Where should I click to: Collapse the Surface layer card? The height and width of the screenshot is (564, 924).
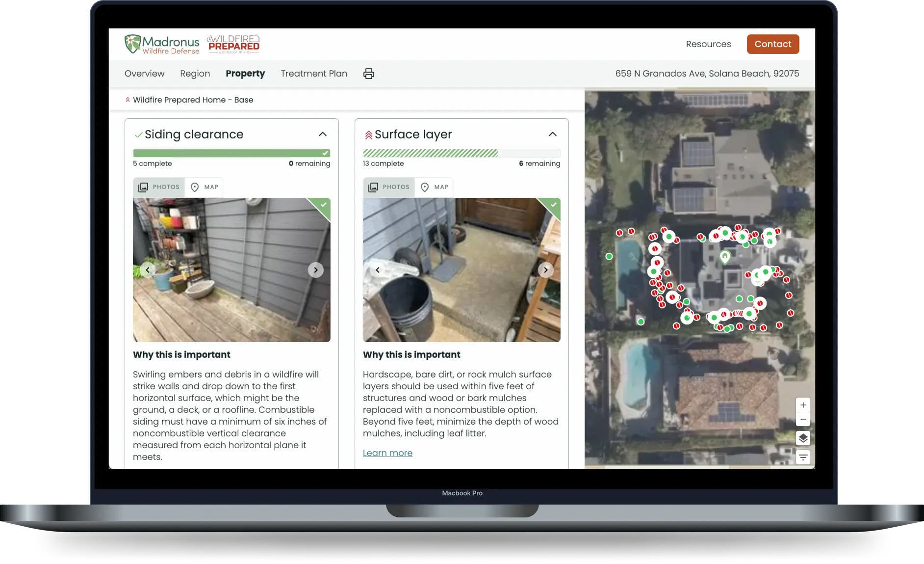552,134
